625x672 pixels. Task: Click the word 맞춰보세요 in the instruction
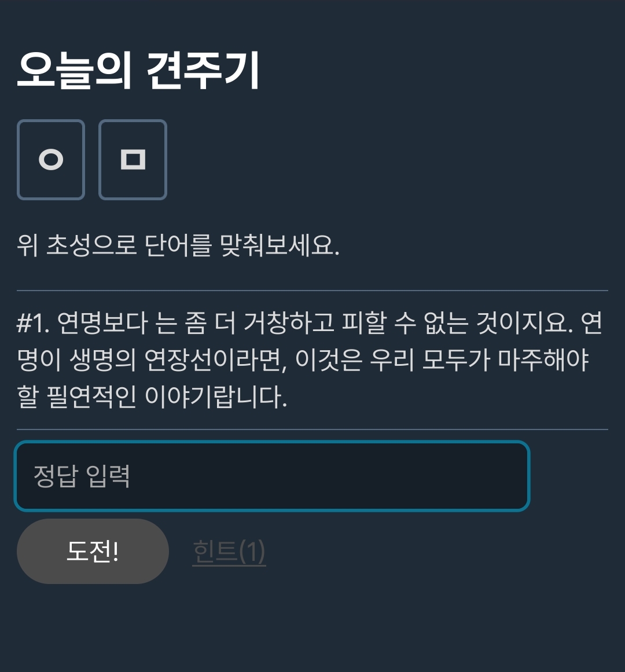[279, 246]
